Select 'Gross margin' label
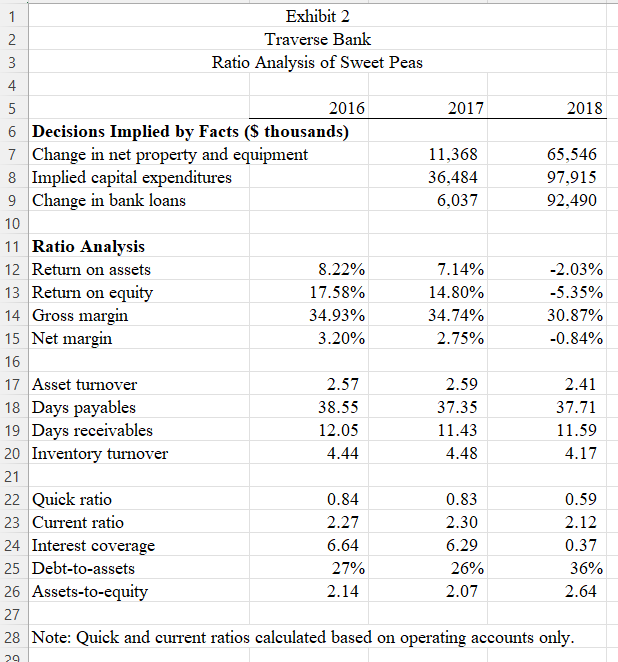 click(80, 316)
